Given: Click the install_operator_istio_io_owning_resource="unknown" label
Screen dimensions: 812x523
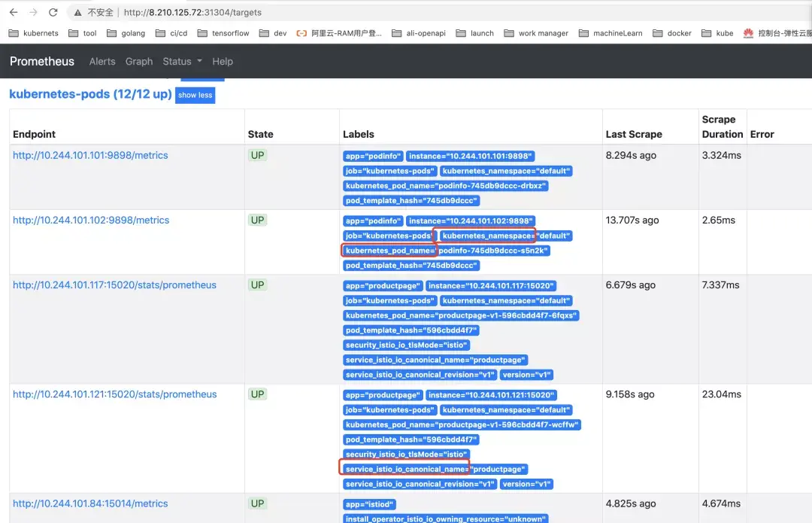Looking at the screenshot, I should click(x=445, y=518).
